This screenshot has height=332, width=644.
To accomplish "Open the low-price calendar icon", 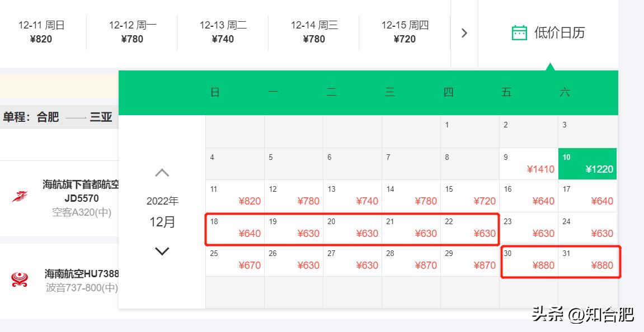I will [519, 33].
